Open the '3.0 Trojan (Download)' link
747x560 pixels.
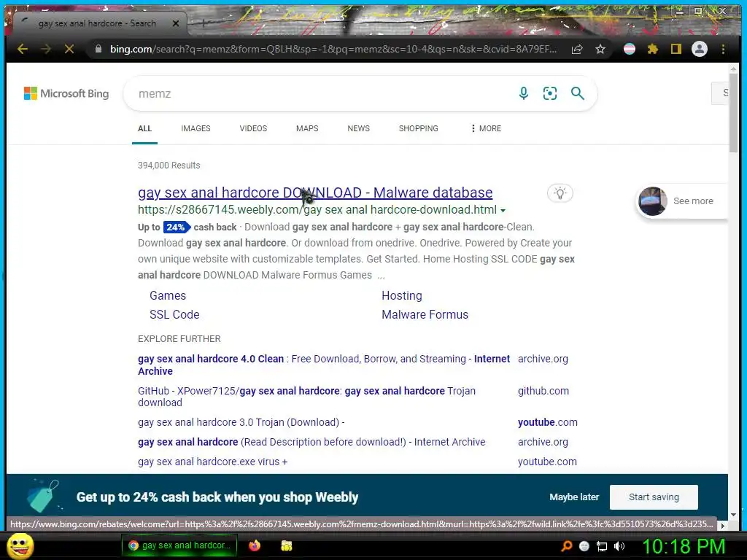pos(241,422)
